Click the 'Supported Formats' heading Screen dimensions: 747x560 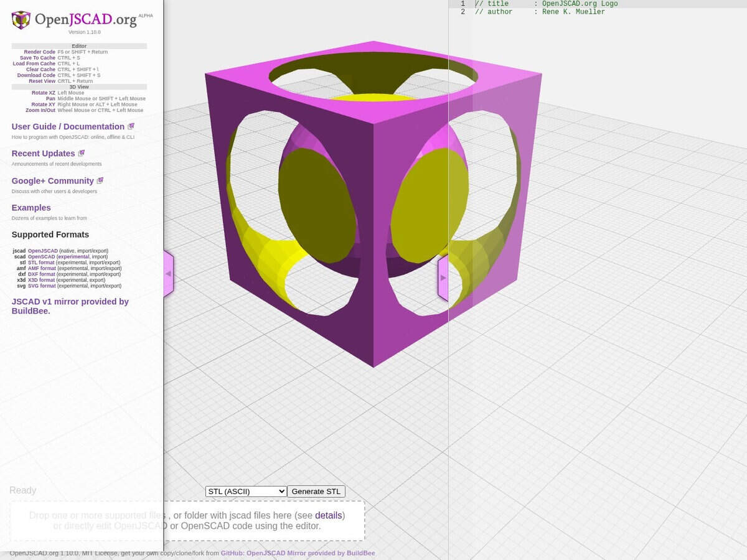point(50,235)
